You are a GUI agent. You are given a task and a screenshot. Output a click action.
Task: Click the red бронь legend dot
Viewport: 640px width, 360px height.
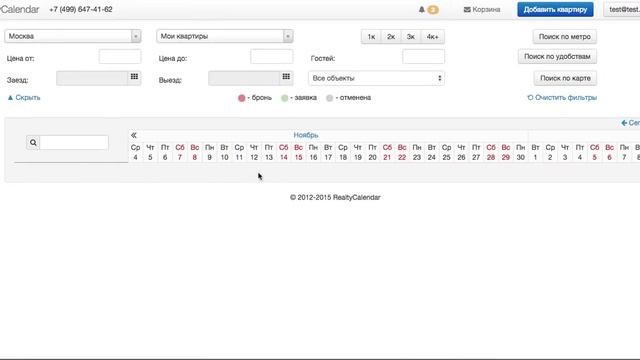242,98
